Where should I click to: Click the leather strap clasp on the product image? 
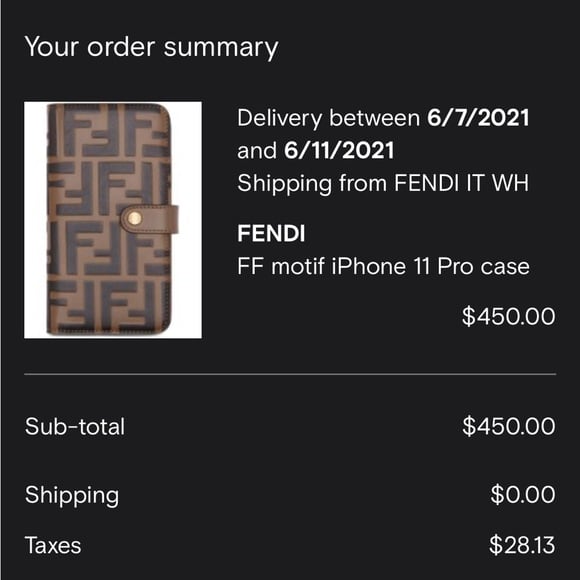click(x=149, y=219)
